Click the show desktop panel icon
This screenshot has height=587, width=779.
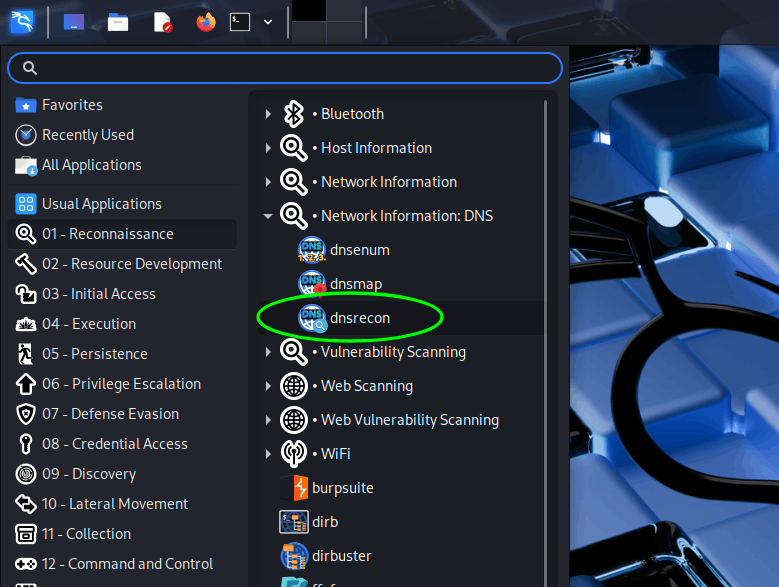click(74, 22)
